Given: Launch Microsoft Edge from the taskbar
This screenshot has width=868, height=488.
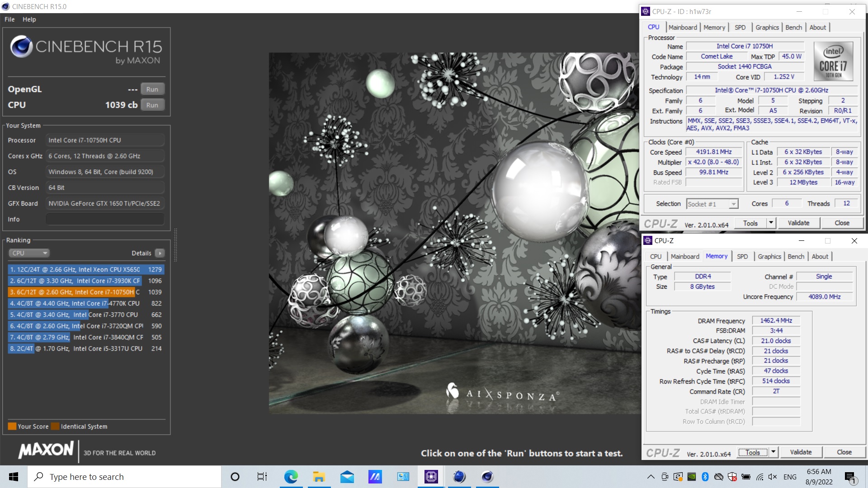Looking at the screenshot, I should click(291, 477).
